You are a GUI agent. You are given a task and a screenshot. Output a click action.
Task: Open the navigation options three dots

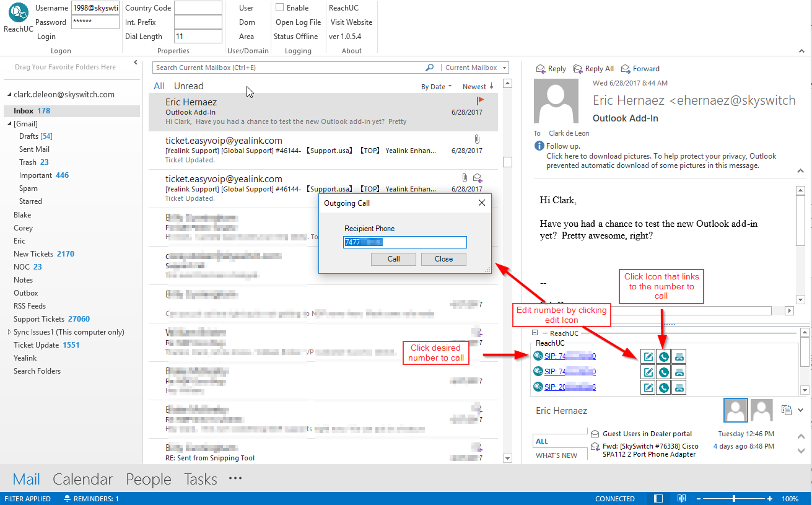pyautogui.click(x=235, y=478)
